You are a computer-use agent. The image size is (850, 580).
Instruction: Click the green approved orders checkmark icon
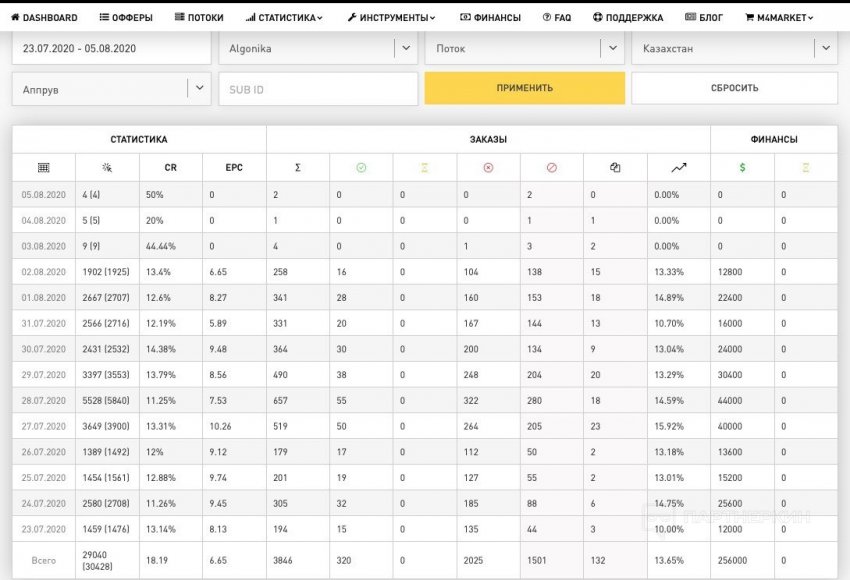[x=361, y=167]
